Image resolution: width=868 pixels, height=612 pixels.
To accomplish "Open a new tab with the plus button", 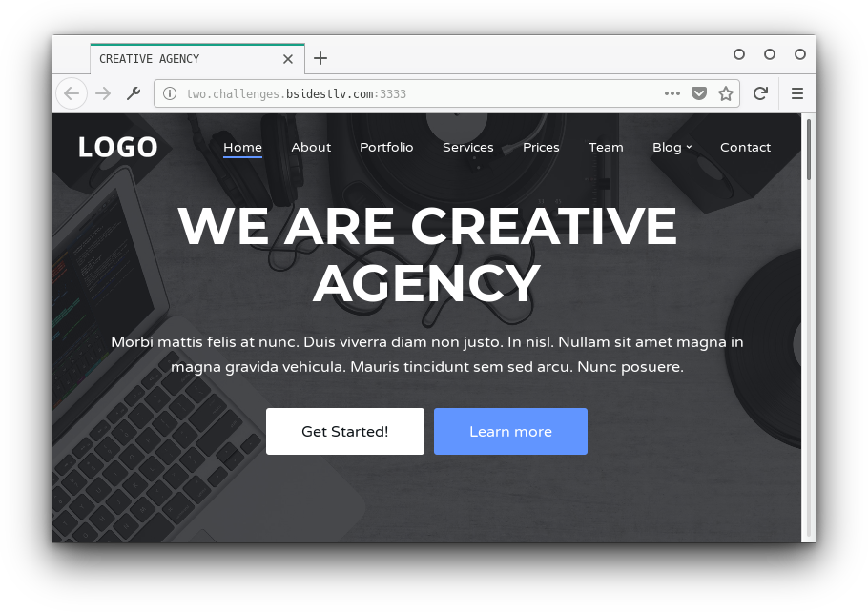I will pos(320,58).
